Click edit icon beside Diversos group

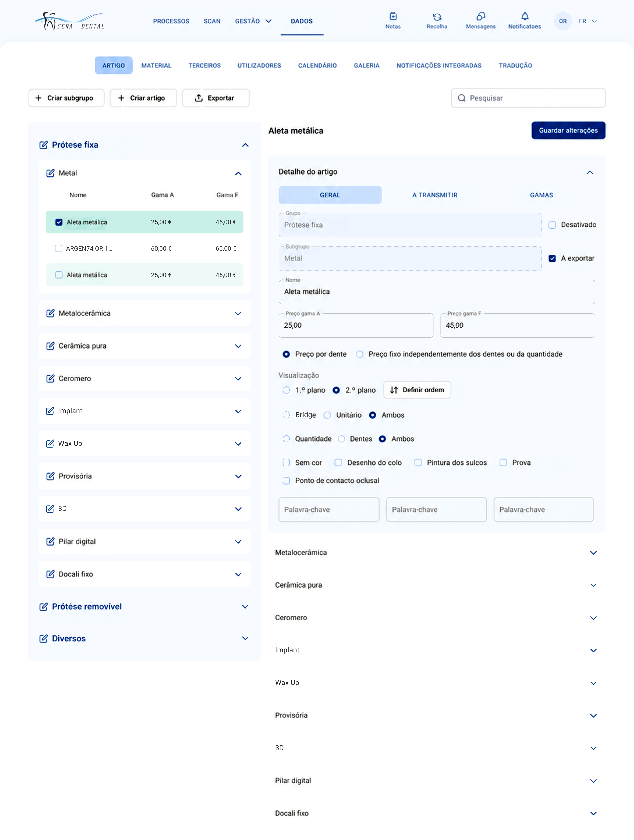pyautogui.click(x=44, y=638)
